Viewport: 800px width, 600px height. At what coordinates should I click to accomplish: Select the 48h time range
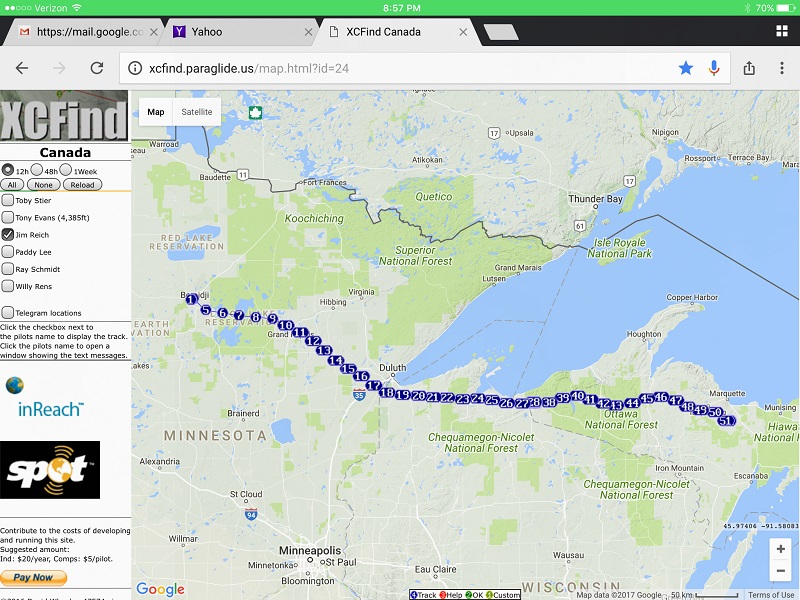[x=37, y=169]
